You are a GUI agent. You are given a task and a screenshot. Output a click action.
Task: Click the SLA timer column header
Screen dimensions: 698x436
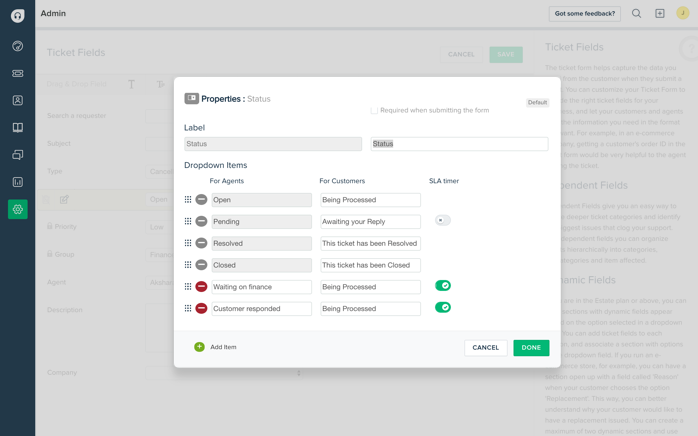pyautogui.click(x=444, y=181)
